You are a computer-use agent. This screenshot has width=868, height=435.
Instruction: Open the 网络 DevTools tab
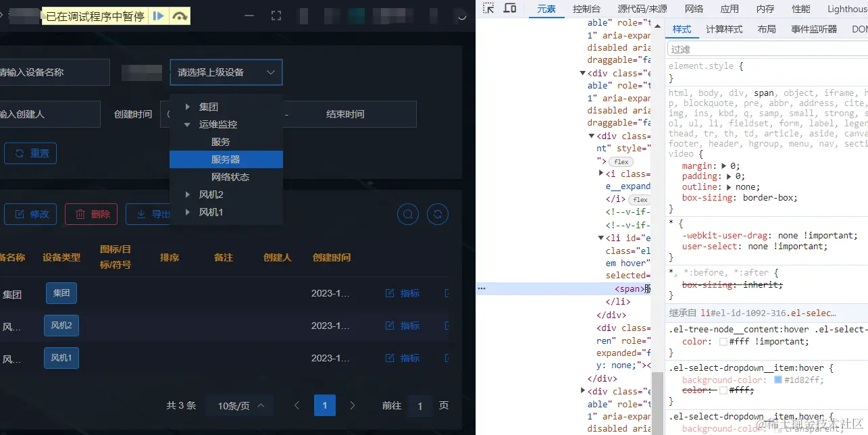tap(694, 9)
